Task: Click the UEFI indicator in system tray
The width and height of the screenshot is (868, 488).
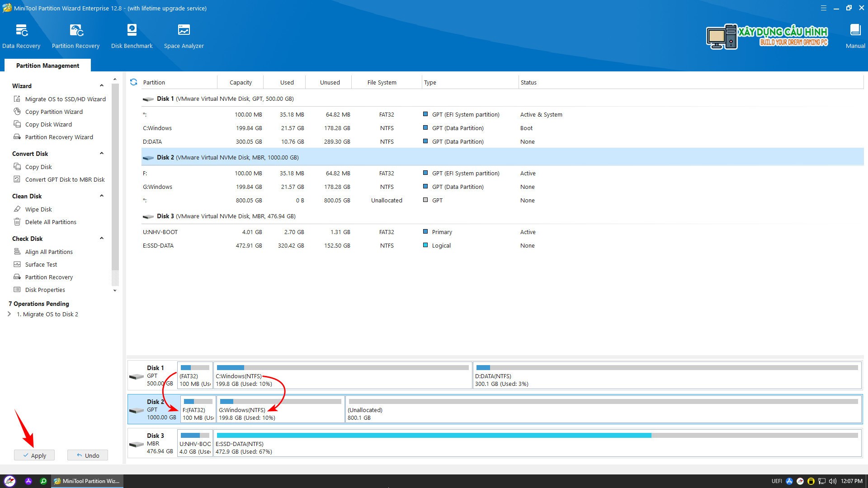Action: [776, 481]
